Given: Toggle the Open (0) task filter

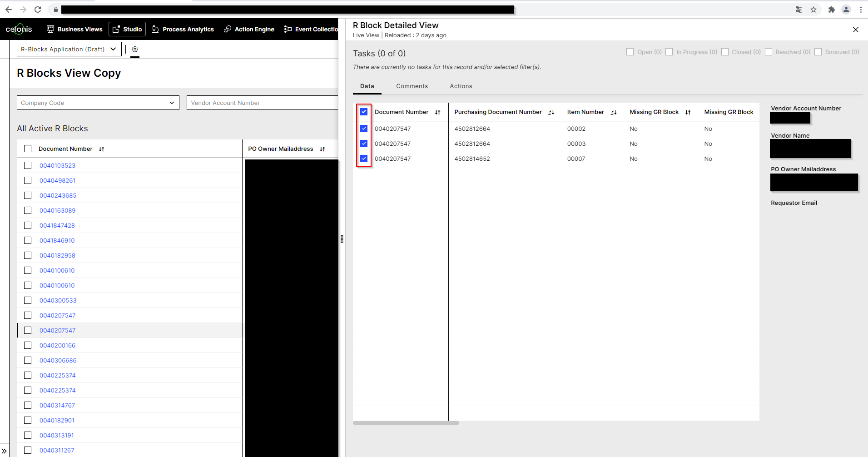Looking at the screenshot, I should point(630,52).
